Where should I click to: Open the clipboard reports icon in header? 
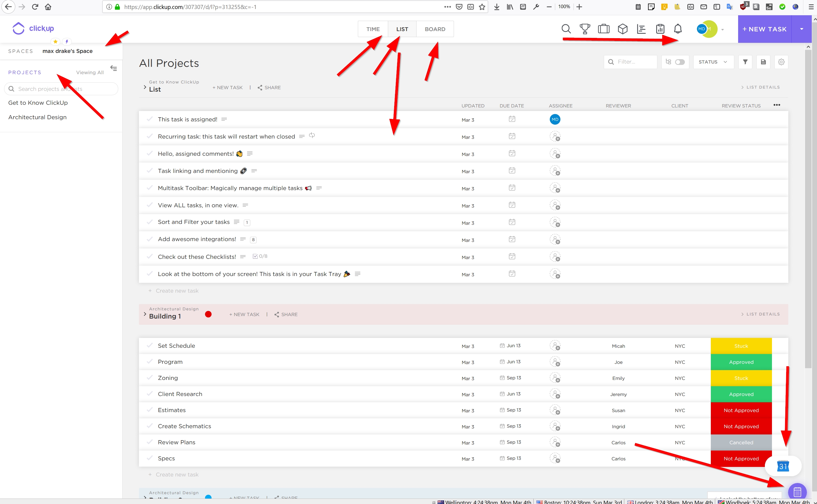(x=660, y=29)
